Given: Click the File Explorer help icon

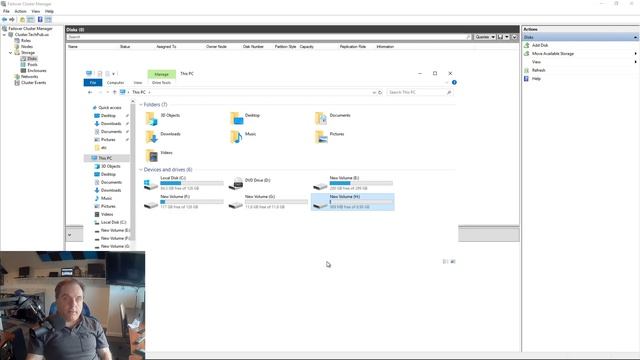Looking at the screenshot, I should coord(454,82).
